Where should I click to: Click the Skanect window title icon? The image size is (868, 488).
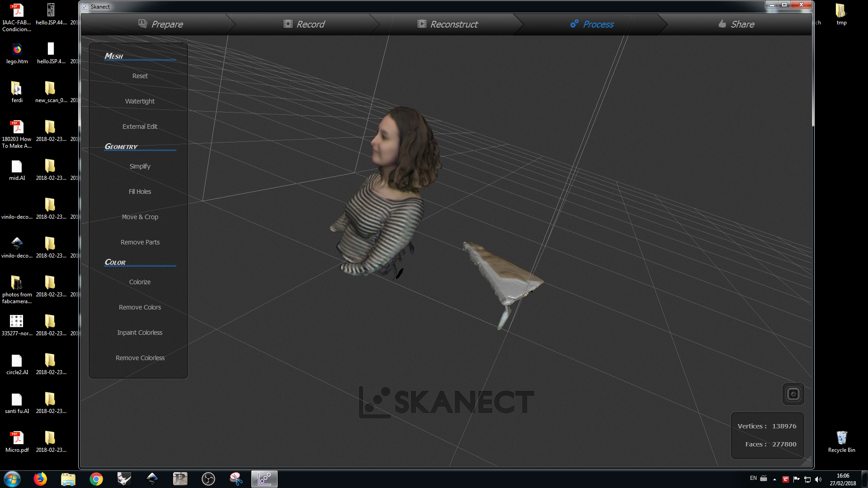(x=85, y=6)
